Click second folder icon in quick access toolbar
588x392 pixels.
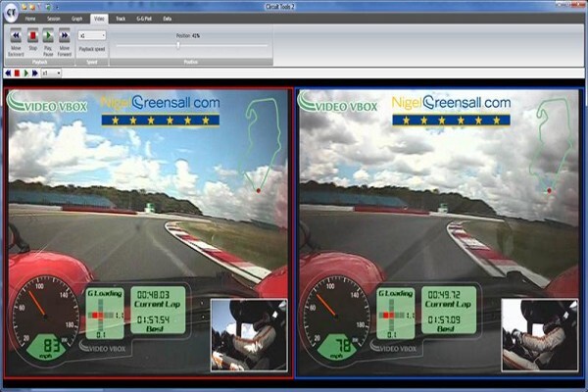click(32, 7)
